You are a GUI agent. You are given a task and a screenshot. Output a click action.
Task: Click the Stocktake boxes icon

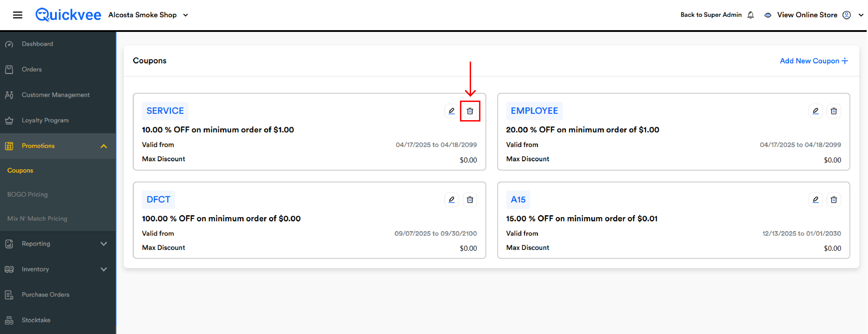9,320
